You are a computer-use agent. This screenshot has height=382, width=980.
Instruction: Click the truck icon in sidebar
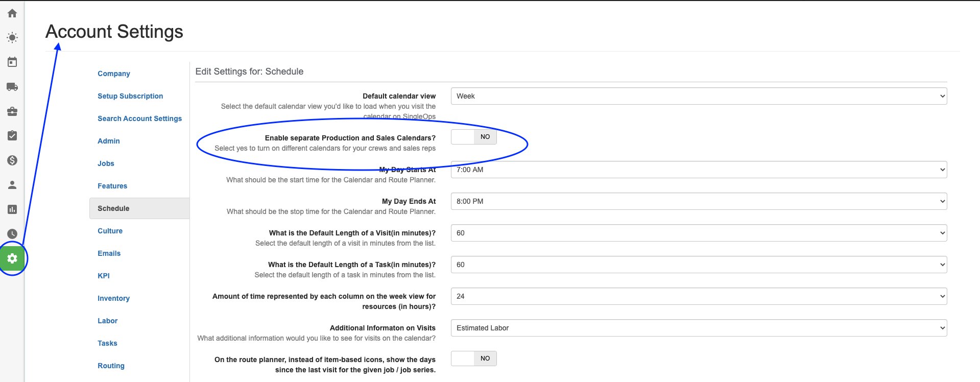tap(12, 87)
